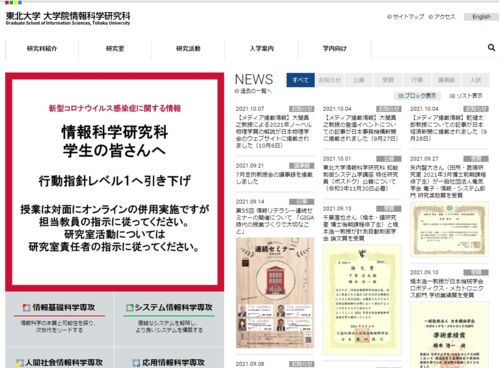This screenshot has height=368, width=500.
Task: Select the すべて news filter tab
Action: (x=300, y=80)
